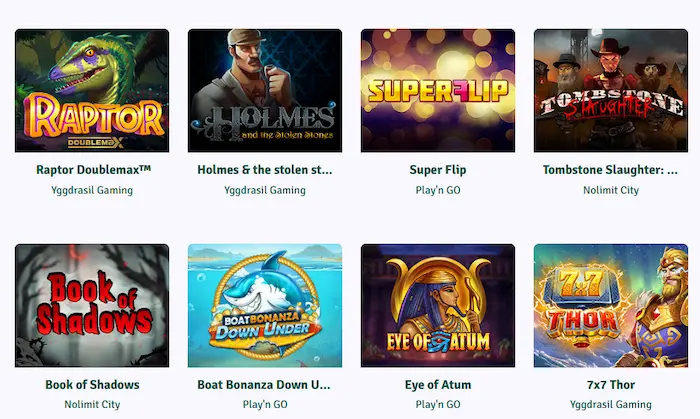Open the Holmes & the stolen st... title link
The height and width of the screenshot is (419, 700).
pos(265,170)
